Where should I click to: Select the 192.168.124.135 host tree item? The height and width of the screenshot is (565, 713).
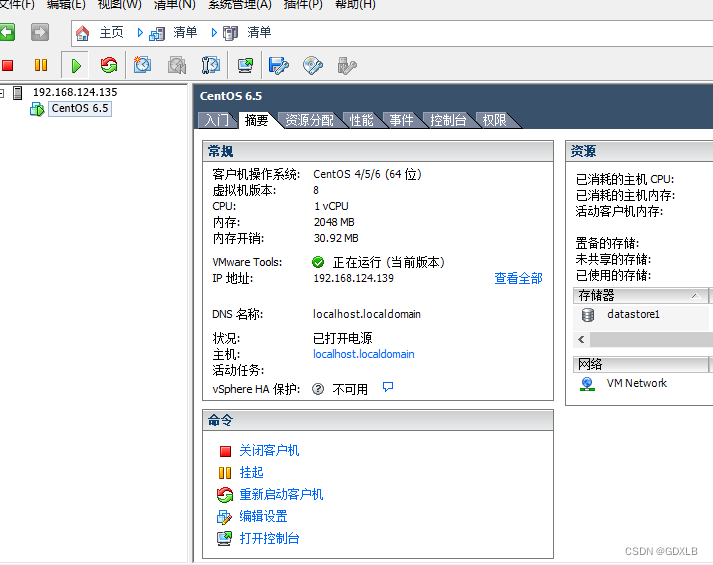(75, 92)
